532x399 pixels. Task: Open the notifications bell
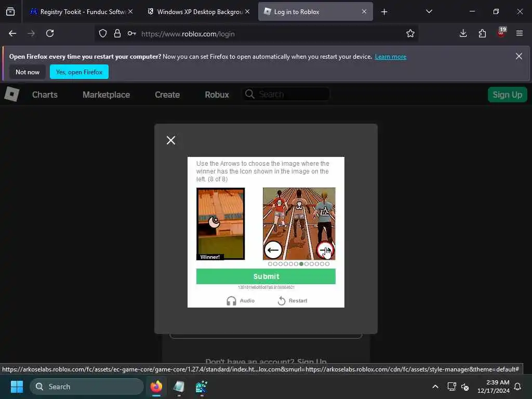(x=518, y=387)
